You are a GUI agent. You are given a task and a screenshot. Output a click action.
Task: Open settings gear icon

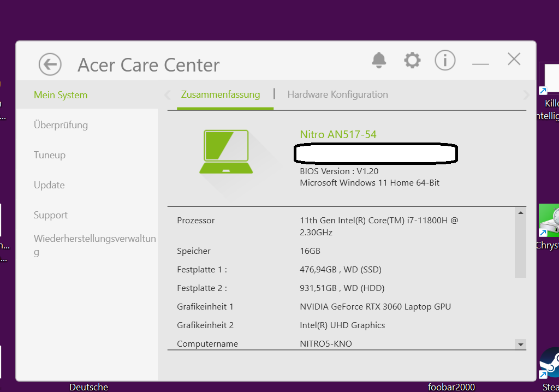(412, 60)
